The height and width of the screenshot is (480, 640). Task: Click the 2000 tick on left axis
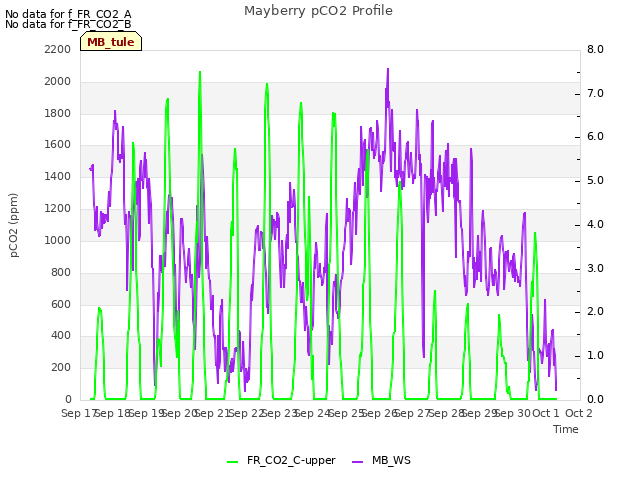58,81
